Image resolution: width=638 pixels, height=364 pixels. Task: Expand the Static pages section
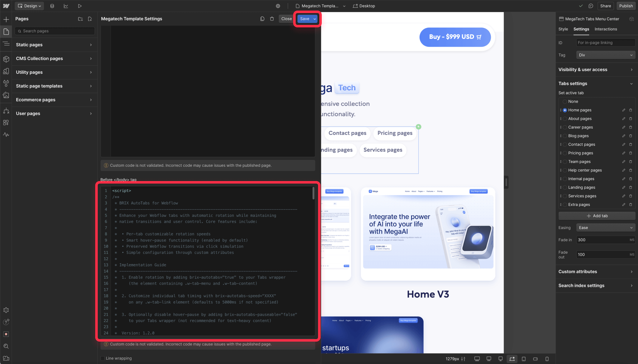coord(54,45)
